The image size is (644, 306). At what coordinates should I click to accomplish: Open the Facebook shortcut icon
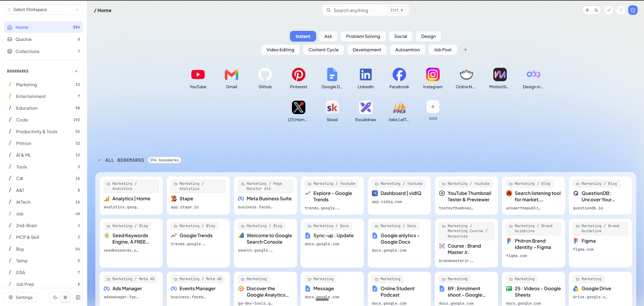[399, 74]
